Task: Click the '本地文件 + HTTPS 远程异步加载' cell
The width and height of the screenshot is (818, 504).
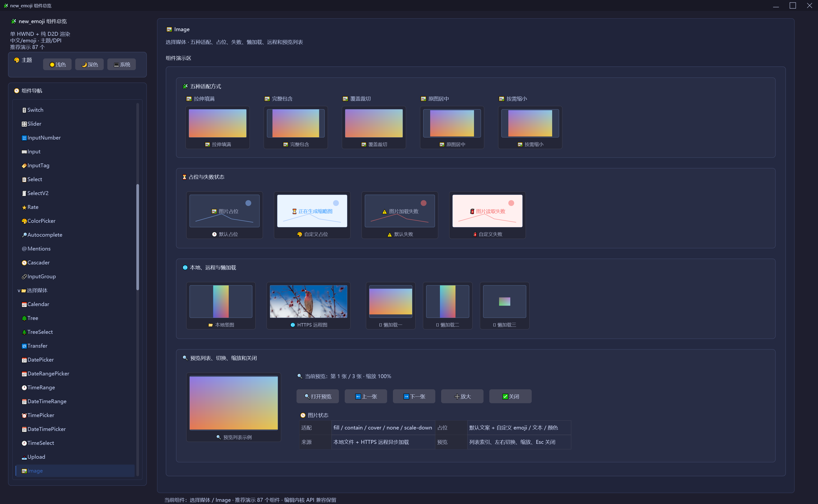Action: click(383, 442)
